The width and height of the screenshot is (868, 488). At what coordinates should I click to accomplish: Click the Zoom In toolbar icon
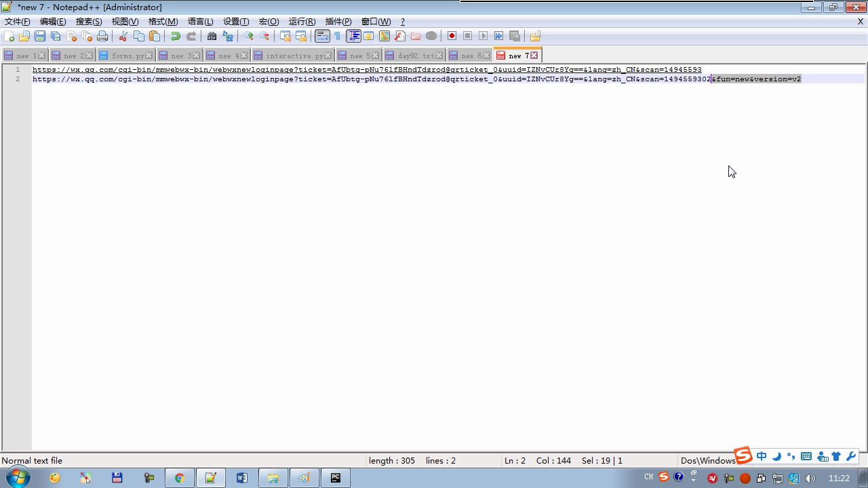(x=249, y=36)
